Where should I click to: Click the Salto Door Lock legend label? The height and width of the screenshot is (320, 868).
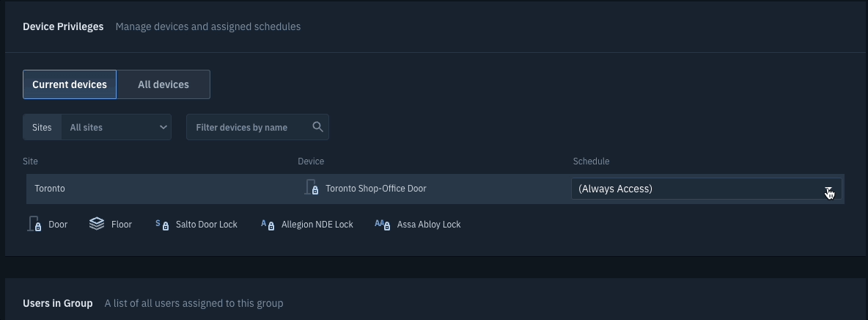tap(207, 225)
